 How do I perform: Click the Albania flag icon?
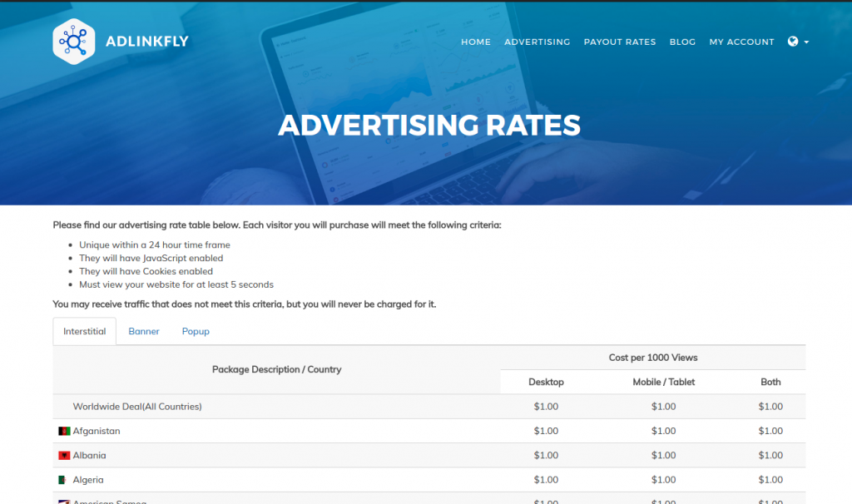[x=64, y=455]
